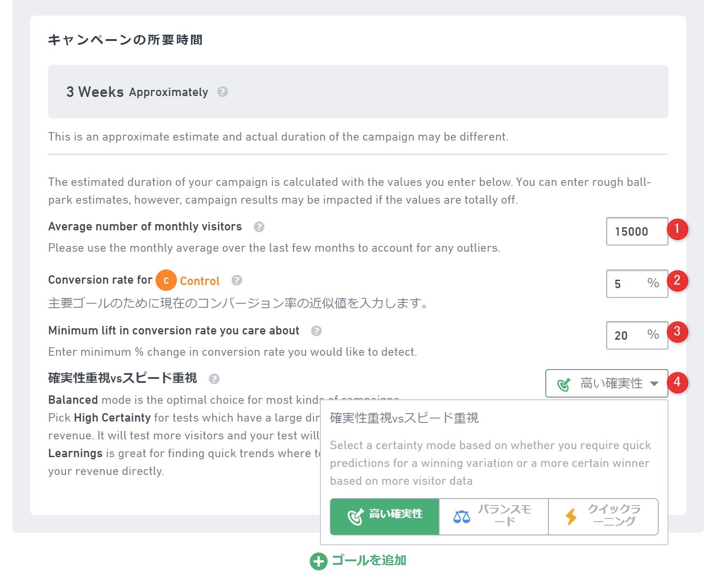Click the green plus icon for adding goal

(x=318, y=561)
